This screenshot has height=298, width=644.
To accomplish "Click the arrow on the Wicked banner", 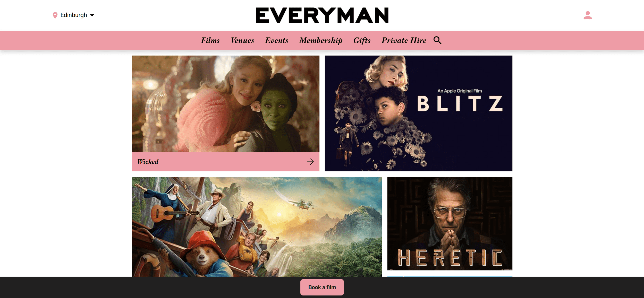I will click(310, 162).
